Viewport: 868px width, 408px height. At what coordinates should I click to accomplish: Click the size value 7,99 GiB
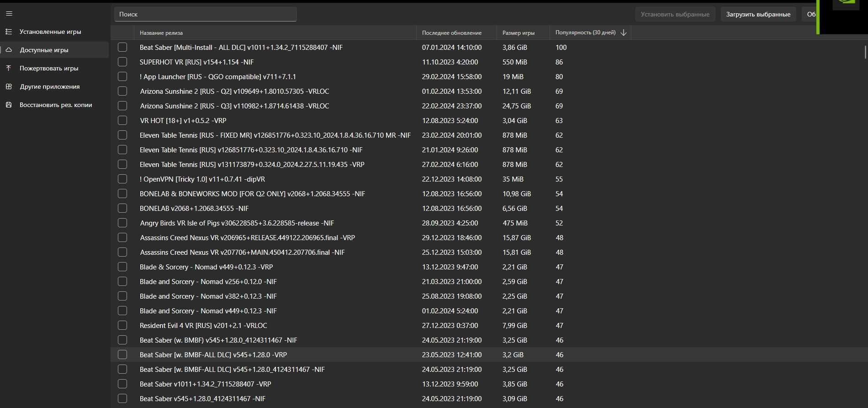tap(515, 325)
